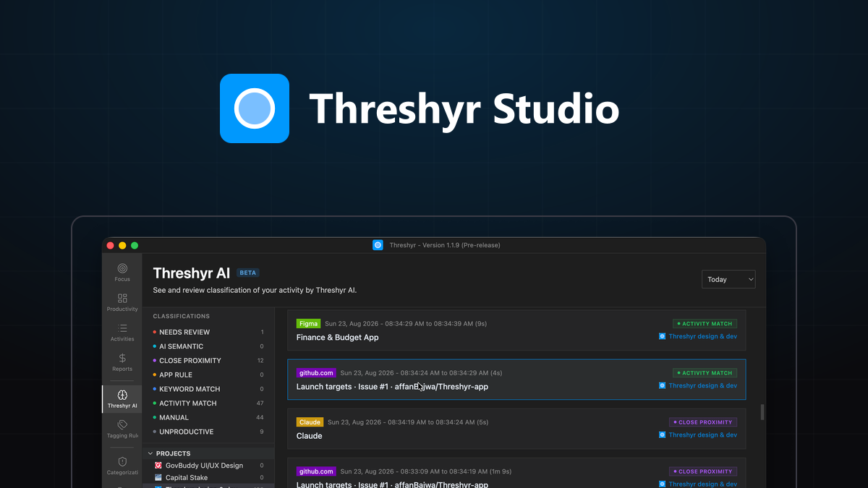The image size is (868, 488).
Task: Filter by ACTIVITY MATCH classification
Action: tap(208, 403)
